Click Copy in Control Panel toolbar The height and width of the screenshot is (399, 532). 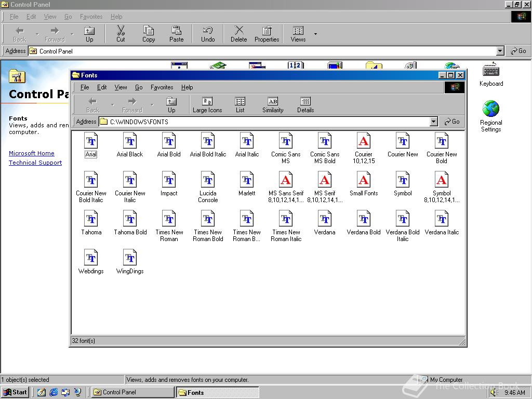click(x=148, y=34)
